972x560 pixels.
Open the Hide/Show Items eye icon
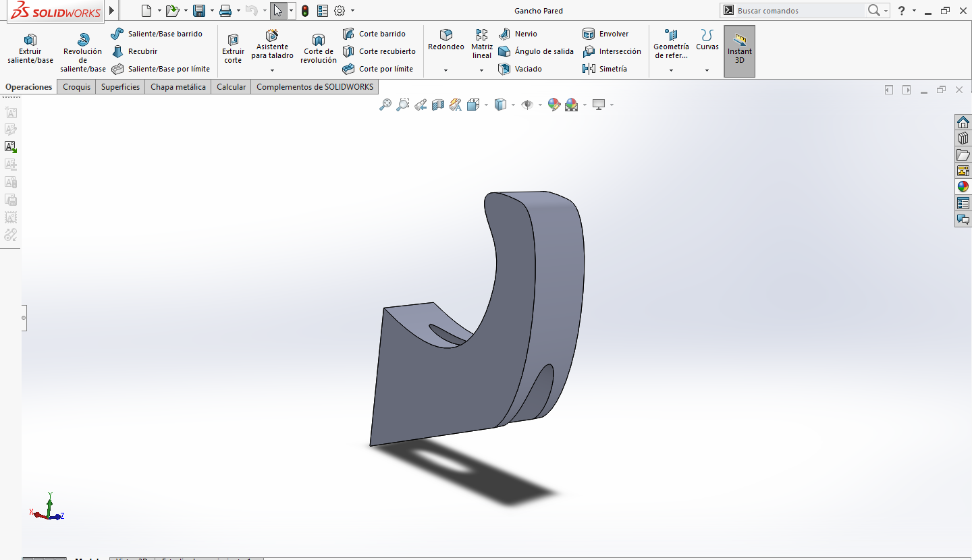pos(528,105)
